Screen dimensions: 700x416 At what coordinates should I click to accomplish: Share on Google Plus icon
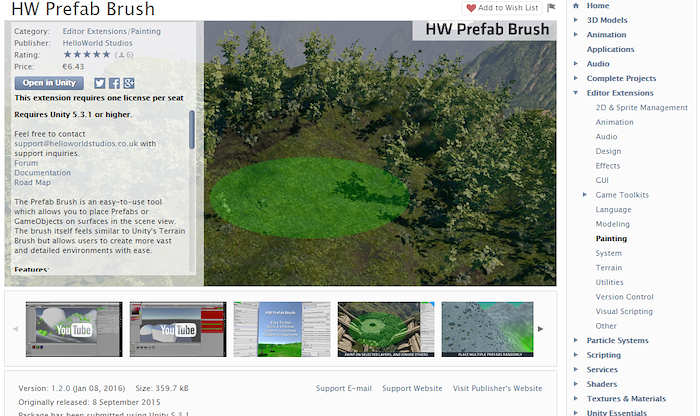pos(129,83)
